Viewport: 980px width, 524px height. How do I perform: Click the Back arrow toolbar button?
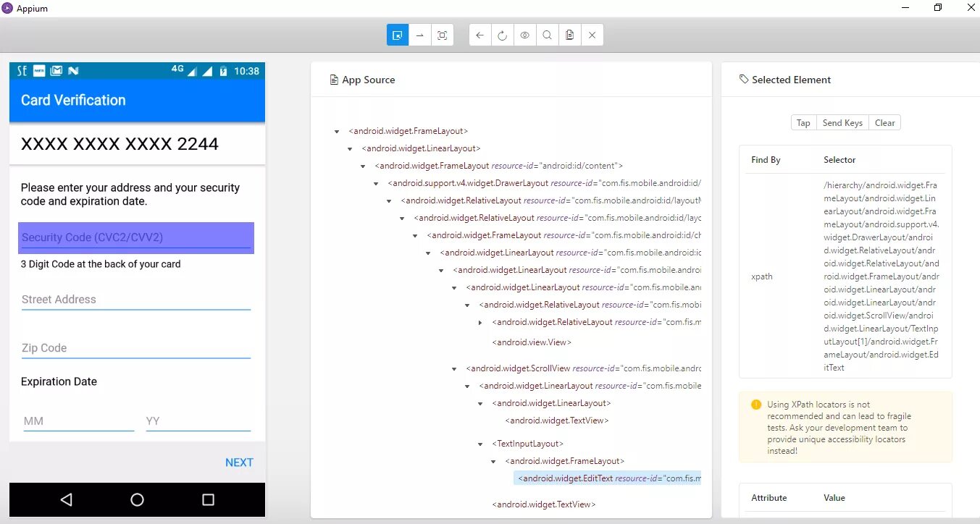point(480,35)
